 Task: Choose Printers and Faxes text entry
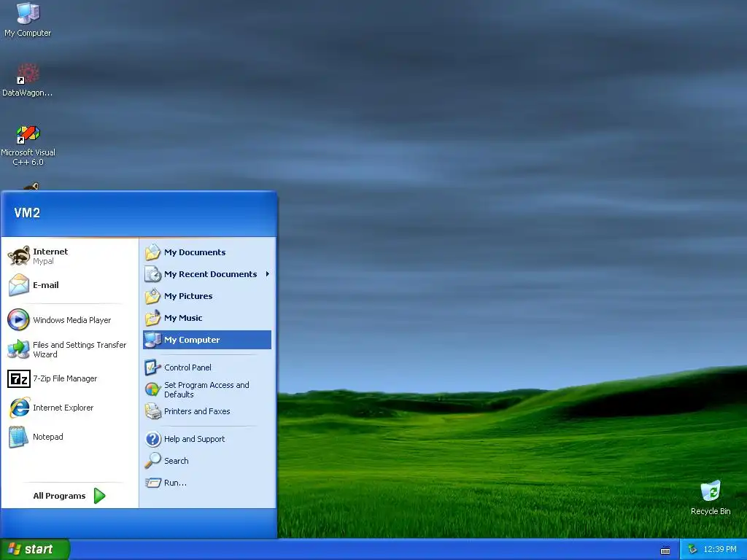point(197,411)
